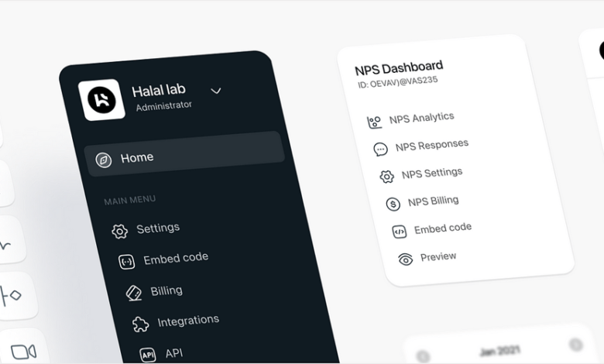Image resolution: width=604 pixels, height=364 pixels.
Task: Open NPS Billing link
Action: tap(434, 201)
